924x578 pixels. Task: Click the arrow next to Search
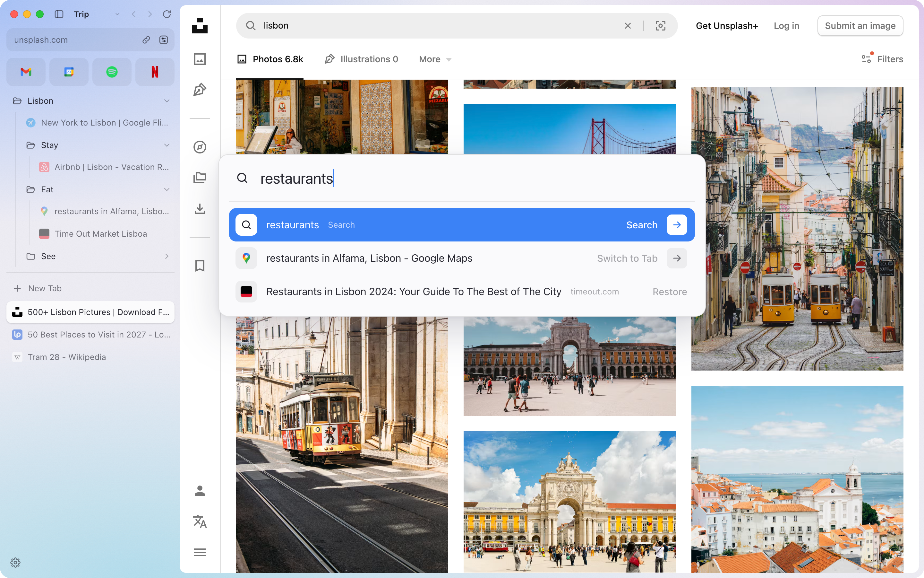(x=677, y=225)
